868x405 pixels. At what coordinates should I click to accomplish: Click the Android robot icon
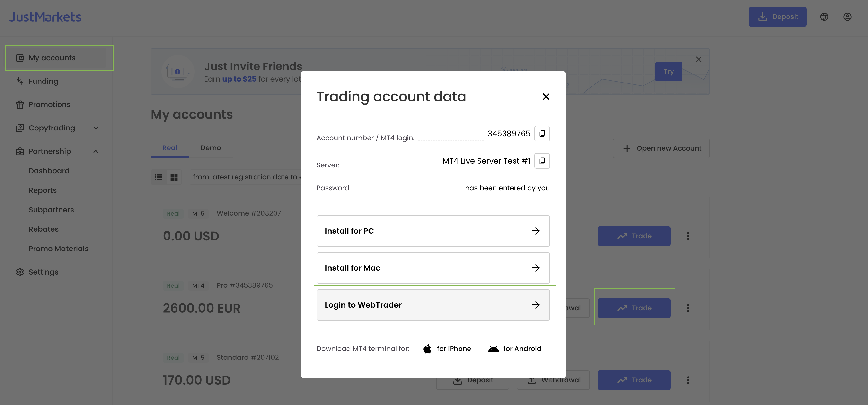point(494,349)
